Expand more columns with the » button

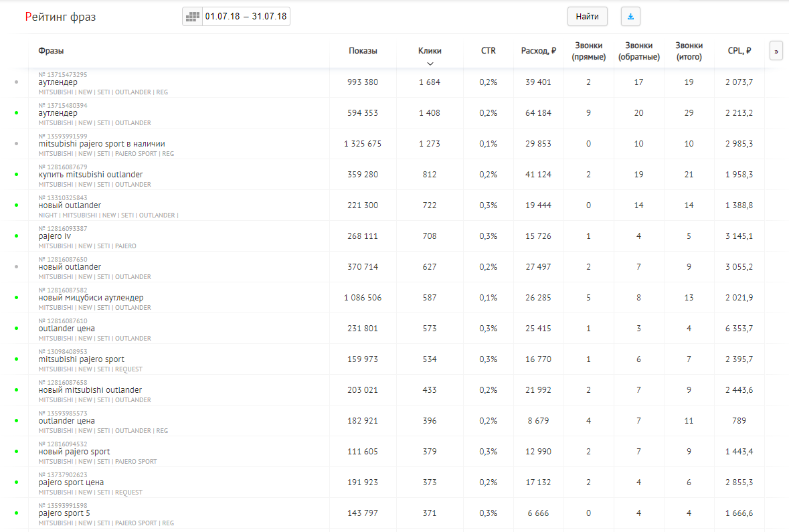coord(776,51)
